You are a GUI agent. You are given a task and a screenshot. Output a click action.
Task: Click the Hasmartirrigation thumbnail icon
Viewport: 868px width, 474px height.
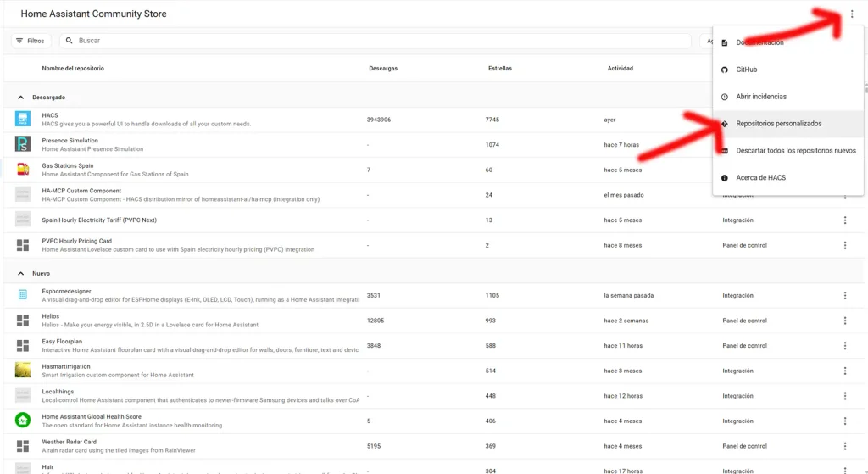coord(23,370)
